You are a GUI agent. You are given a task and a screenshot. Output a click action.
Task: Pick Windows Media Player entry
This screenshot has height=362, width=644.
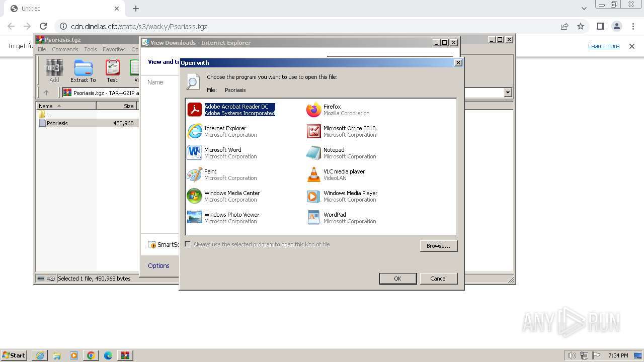point(342,196)
